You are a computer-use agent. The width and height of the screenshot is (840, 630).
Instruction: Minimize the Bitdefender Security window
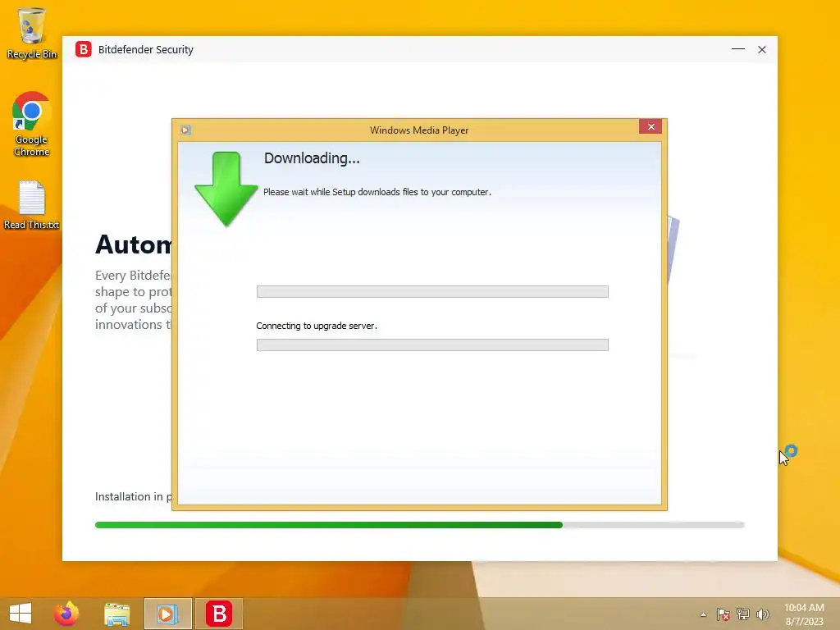[x=738, y=49]
